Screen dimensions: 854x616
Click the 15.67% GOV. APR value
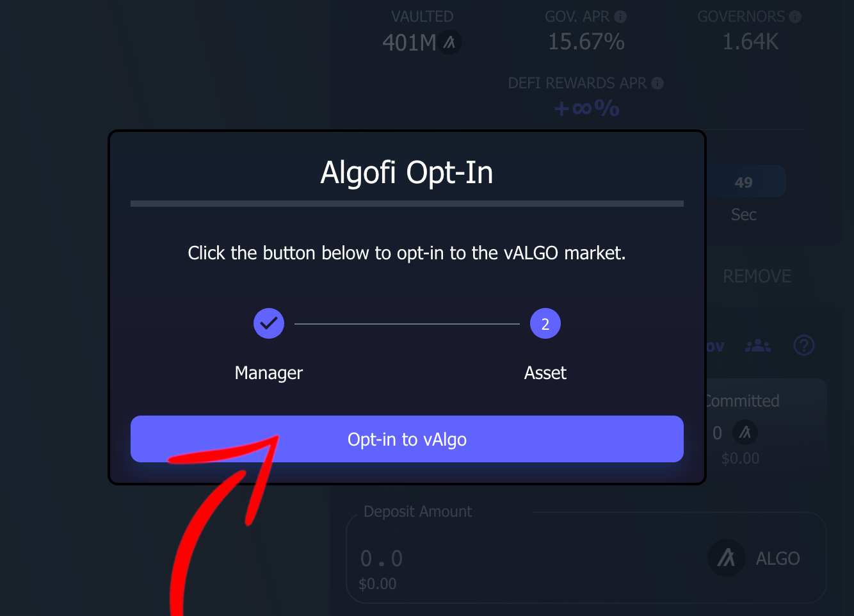586,42
